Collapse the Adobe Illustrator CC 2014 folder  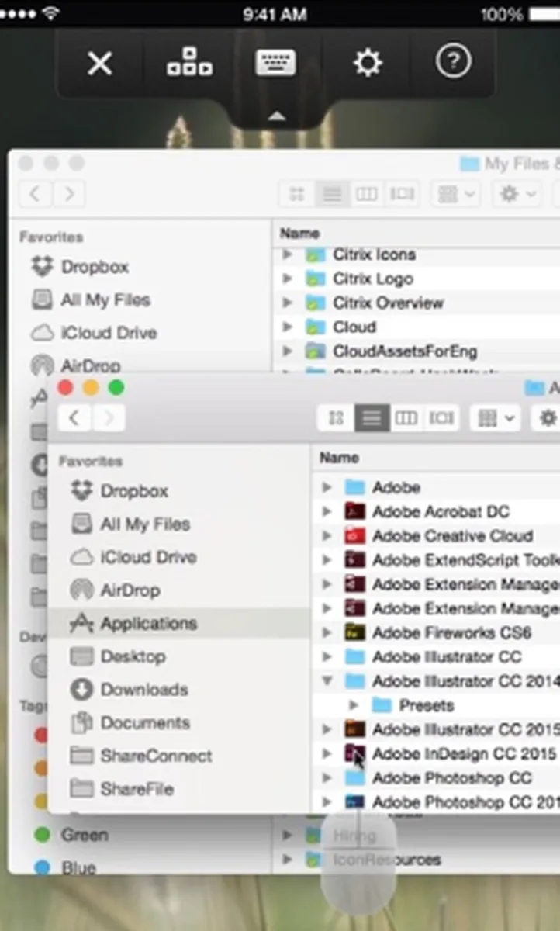(x=327, y=681)
